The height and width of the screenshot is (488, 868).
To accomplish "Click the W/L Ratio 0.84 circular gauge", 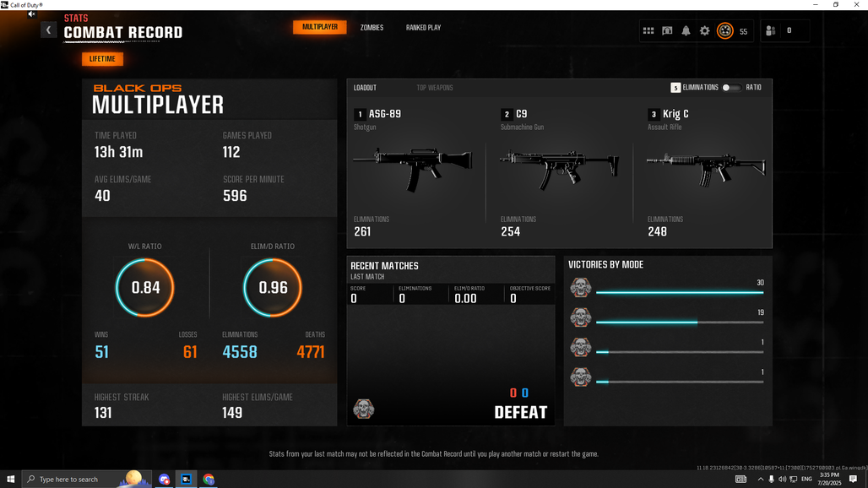I will tap(145, 288).
